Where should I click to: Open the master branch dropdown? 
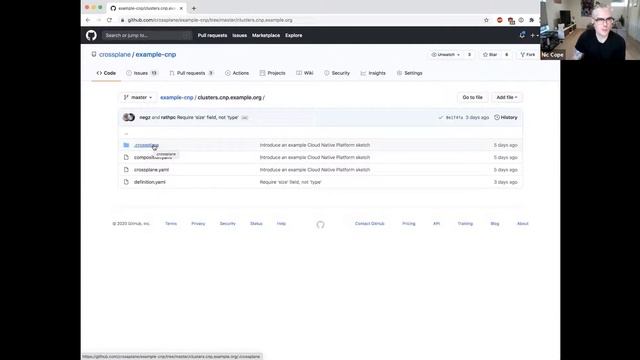(x=138, y=98)
